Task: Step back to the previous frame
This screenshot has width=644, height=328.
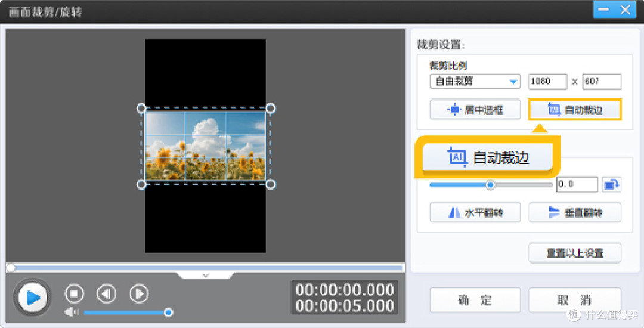Action: [106, 293]
